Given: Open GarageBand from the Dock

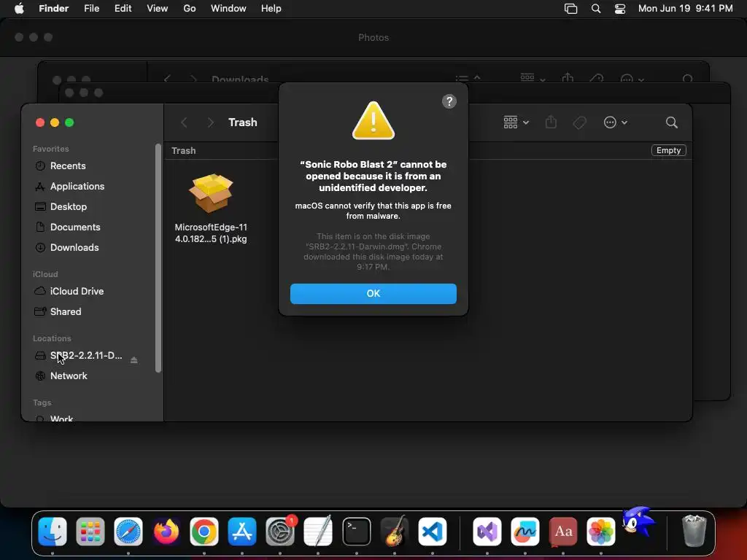Looking at the screenshot, I should click(x=395, y=532).
